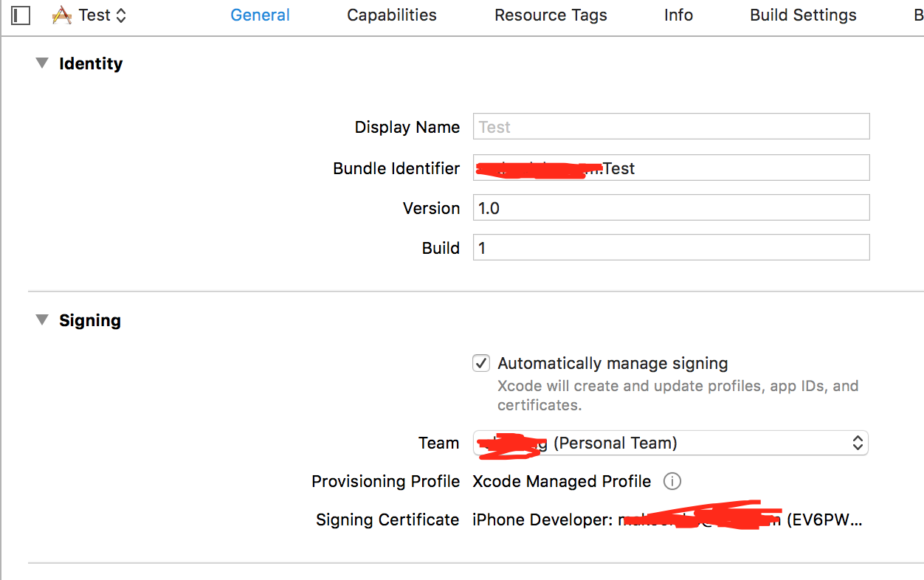The image size is (924, 580).
Task: Open the Team dropdown menu
Action: click(x=670, y=443)
